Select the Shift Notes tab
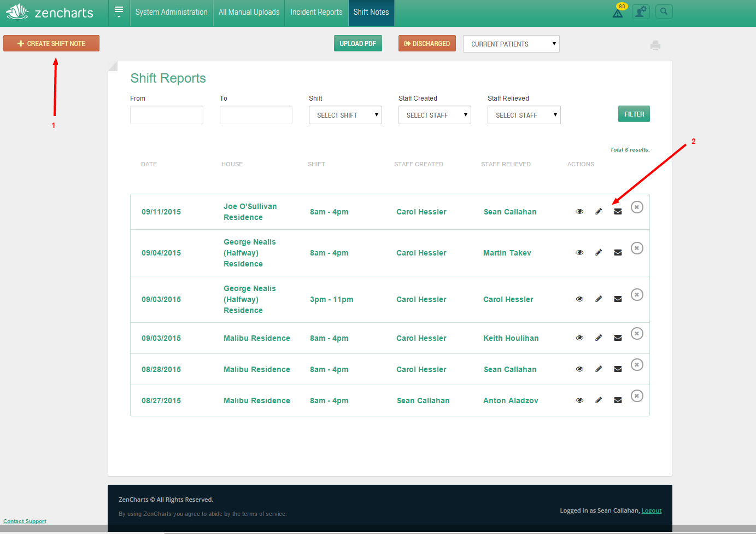The image size is (756, 534). pos(371,12)
